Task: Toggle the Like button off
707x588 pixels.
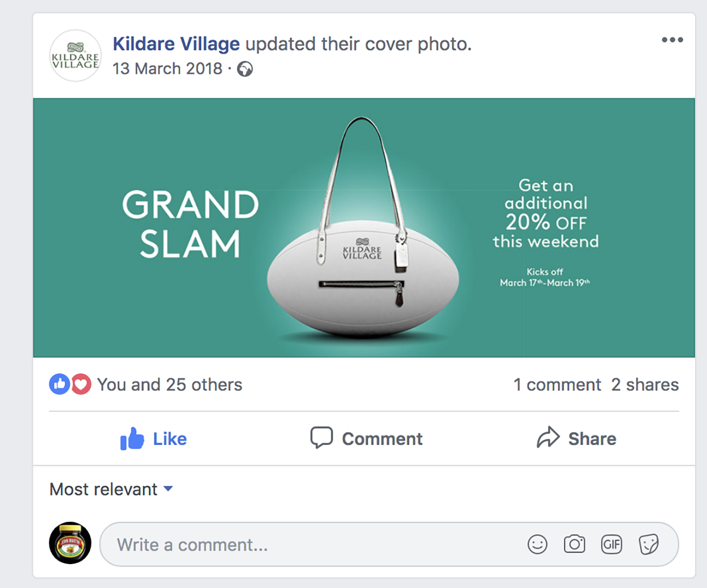Action: [154, 439]
